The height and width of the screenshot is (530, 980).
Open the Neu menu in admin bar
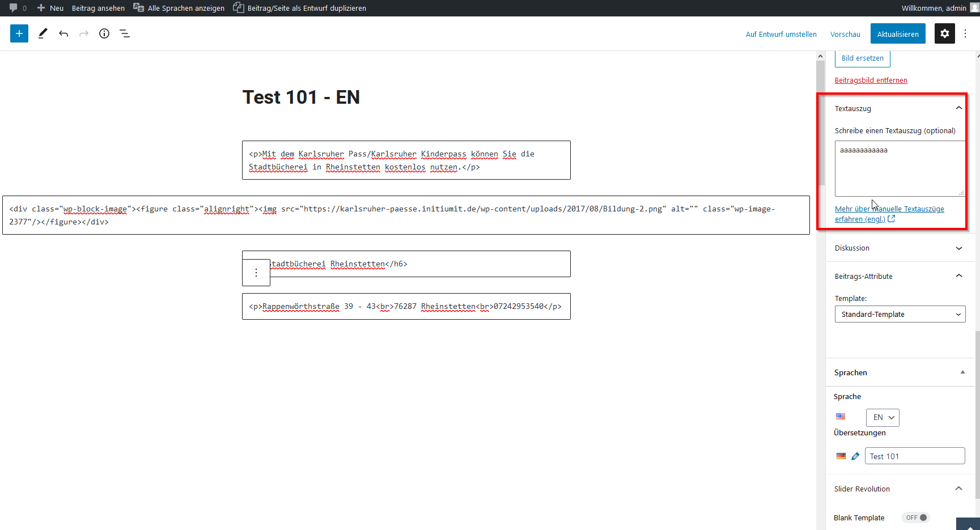pyautogui.click(x=50, y=8)
